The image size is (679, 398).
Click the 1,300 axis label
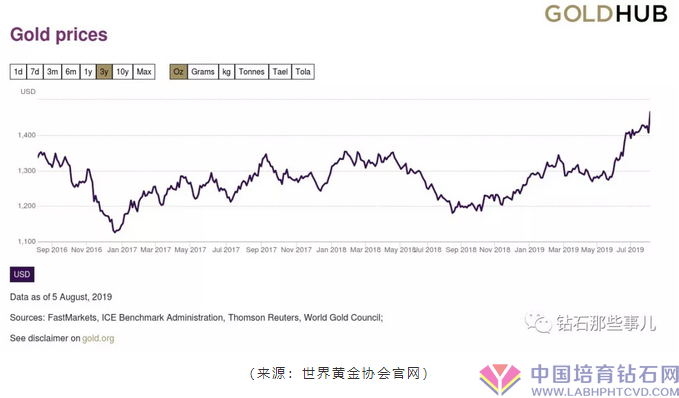26,171
